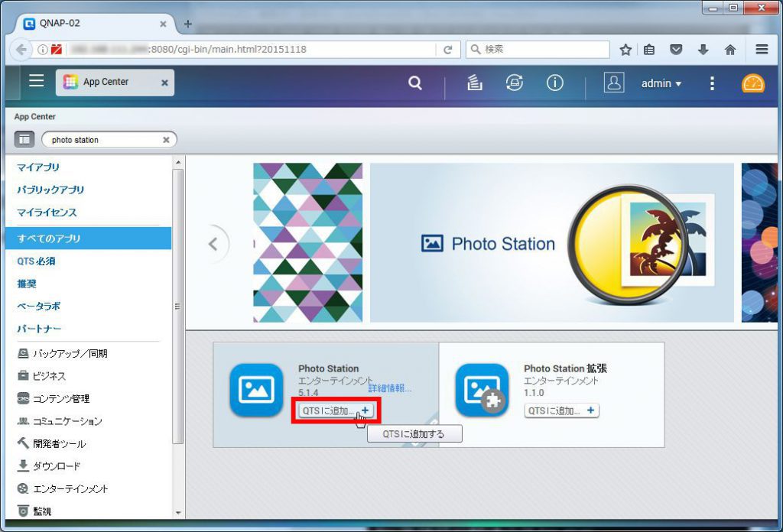Open the エンターテインメント category
Viewport: 783px width, 532px height.
pyautogui.click(x=63, y=488)
